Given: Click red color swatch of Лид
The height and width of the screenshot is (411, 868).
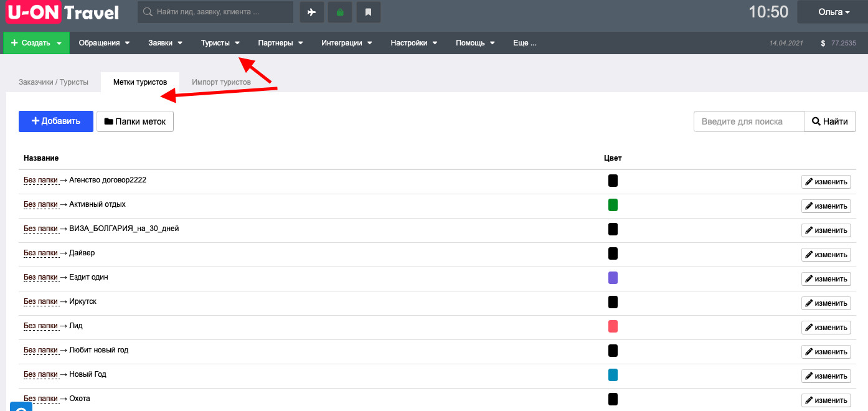Looking at the screenshot, I should [613, 326].
